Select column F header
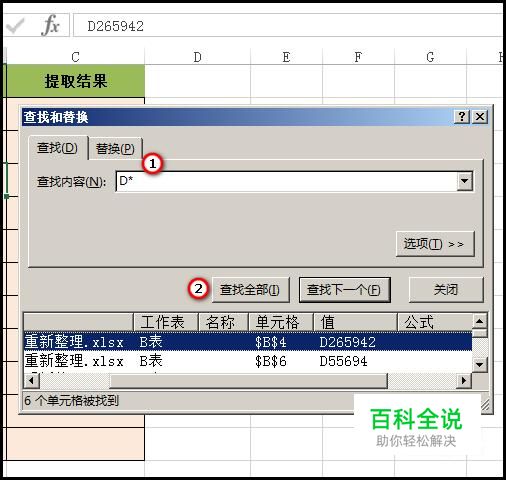506x480 pixels. pyautogui.click(x=358, y=57)
